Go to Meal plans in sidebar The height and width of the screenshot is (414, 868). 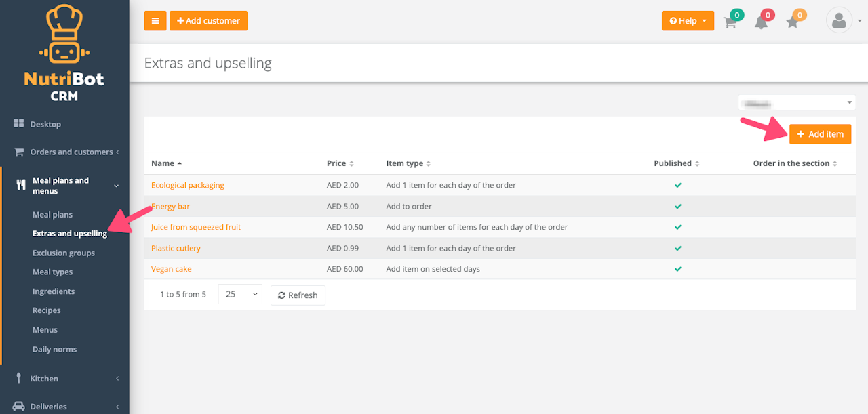click(x=52, y=215)
